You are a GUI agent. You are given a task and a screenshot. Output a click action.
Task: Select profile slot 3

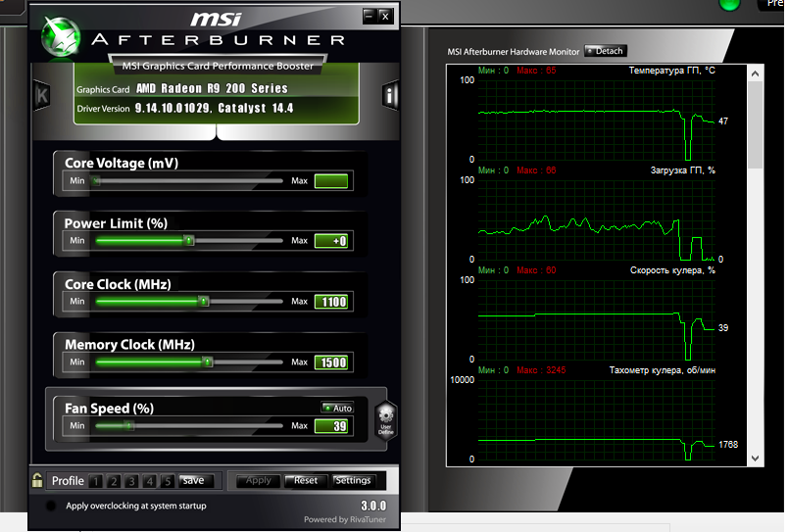point(131,481)
